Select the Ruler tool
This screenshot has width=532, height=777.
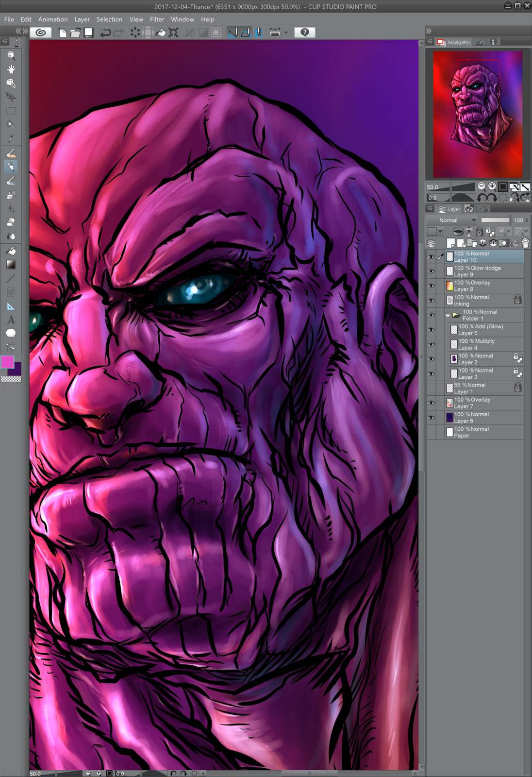[11, 306]
